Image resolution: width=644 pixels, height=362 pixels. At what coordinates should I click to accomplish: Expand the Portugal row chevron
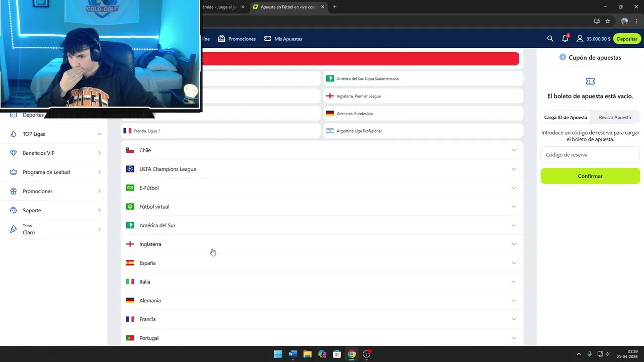coord(514,338)
